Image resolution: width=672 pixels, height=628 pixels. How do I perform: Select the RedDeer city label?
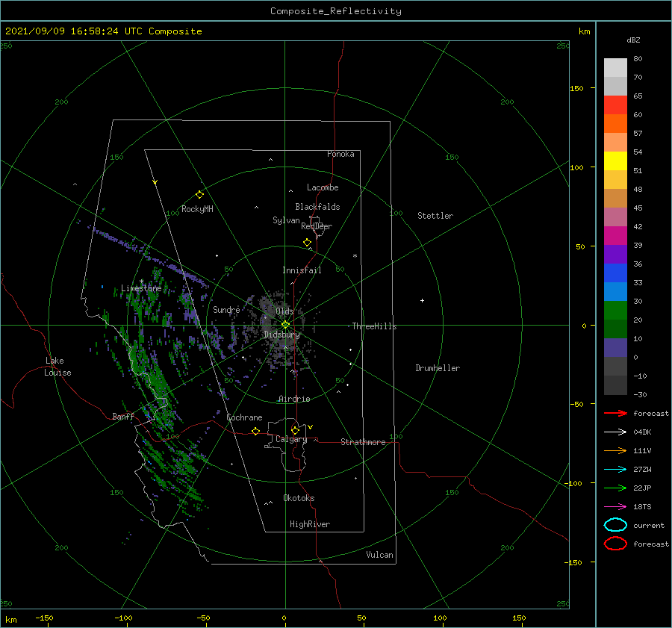(x=317, y=226)
